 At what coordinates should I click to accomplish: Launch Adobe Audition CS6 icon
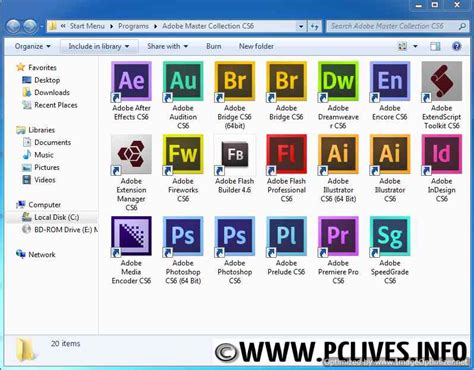(183, 81)
